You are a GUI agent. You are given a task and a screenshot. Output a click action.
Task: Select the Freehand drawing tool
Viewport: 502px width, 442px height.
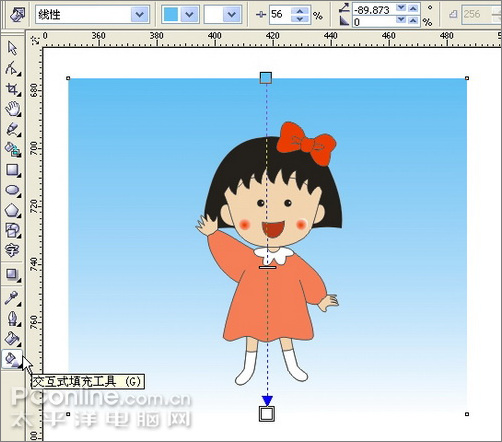click(x=12, y=129)
